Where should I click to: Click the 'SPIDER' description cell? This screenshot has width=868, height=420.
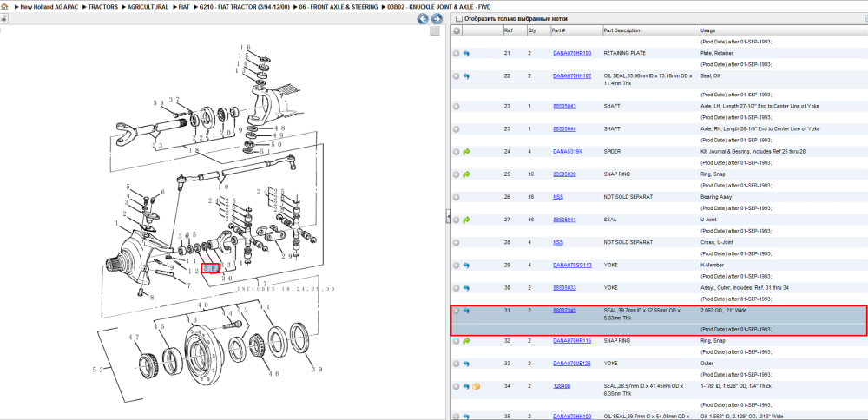pos(612,152)
